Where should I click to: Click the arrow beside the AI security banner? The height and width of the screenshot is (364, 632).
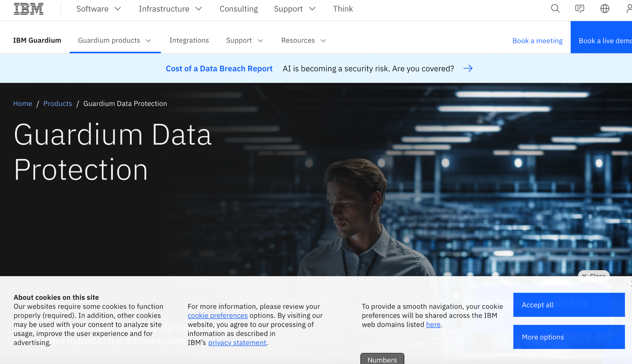click(x=468, y=68)
